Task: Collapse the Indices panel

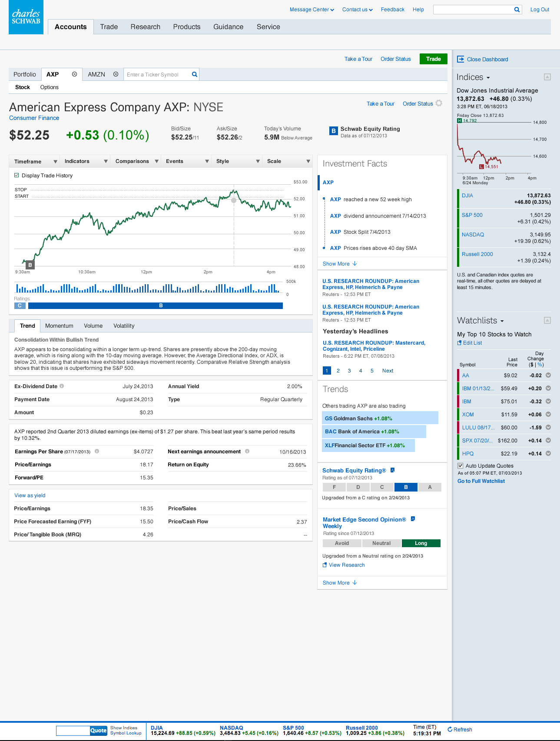Action: tap(547, 77)
